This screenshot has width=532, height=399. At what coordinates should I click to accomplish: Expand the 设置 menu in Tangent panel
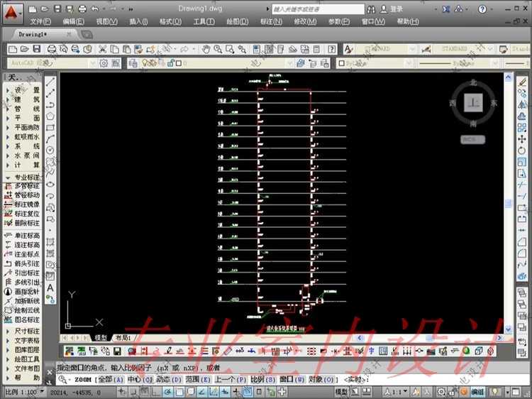pos(23,90)
